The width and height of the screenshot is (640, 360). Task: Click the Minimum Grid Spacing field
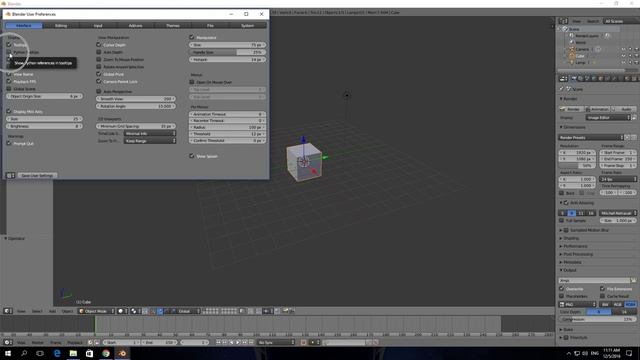point(136,126)
